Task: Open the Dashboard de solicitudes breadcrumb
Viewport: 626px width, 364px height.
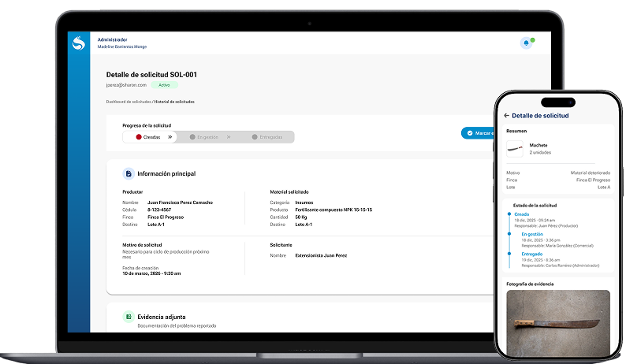Action: click(129, 102)
